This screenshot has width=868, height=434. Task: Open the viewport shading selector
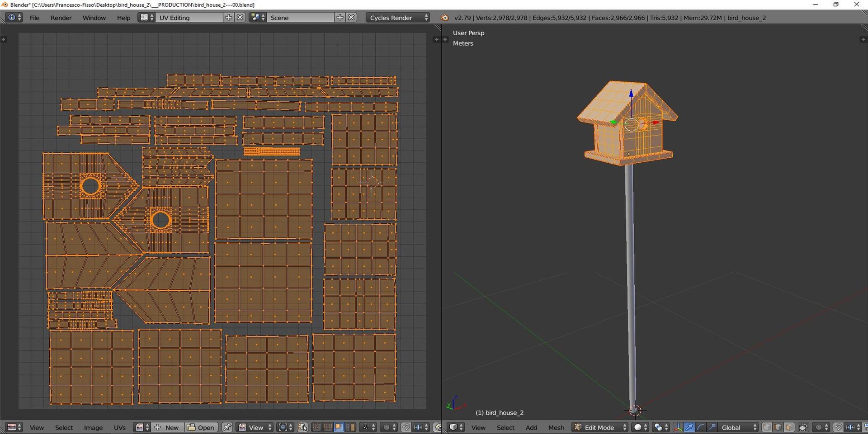click(641, 427)
